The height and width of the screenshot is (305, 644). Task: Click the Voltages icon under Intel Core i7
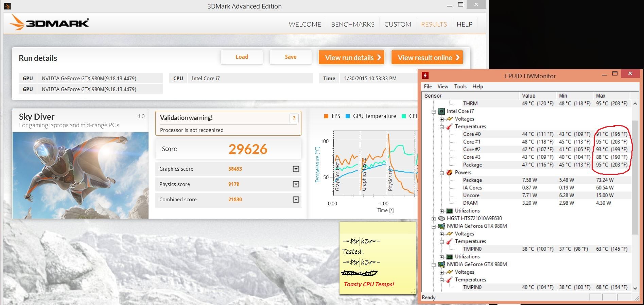pos(449,119)
